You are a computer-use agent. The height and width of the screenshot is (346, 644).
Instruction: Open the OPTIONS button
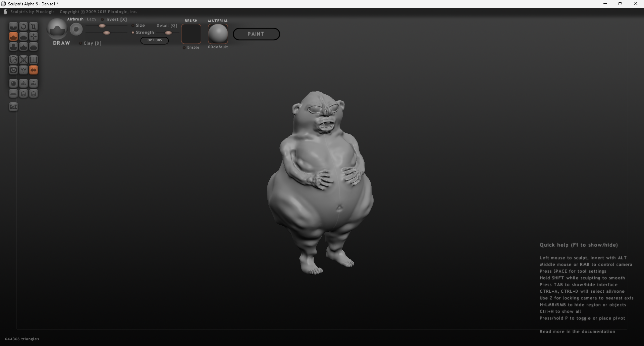click(155, 41)
